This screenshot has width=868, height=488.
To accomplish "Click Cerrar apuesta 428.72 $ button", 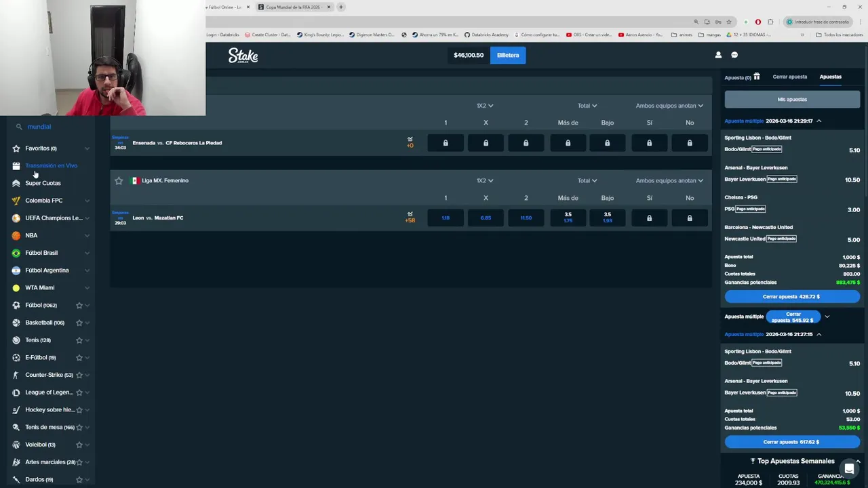I will [792, 297].
